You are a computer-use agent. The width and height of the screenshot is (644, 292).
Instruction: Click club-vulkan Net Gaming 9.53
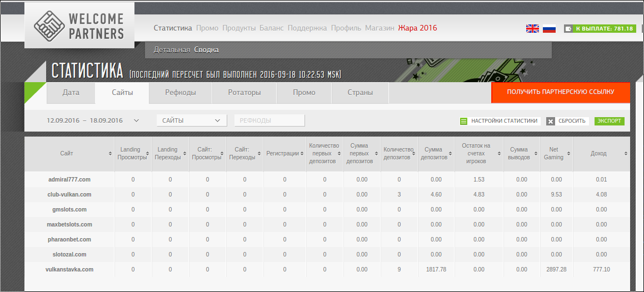point(557,194)
